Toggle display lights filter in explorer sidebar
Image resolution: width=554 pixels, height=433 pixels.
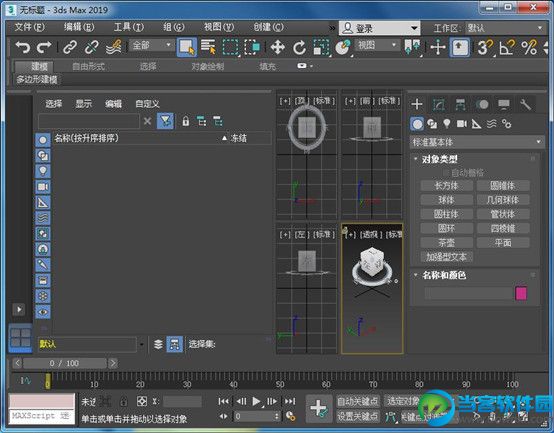point(43,171)
